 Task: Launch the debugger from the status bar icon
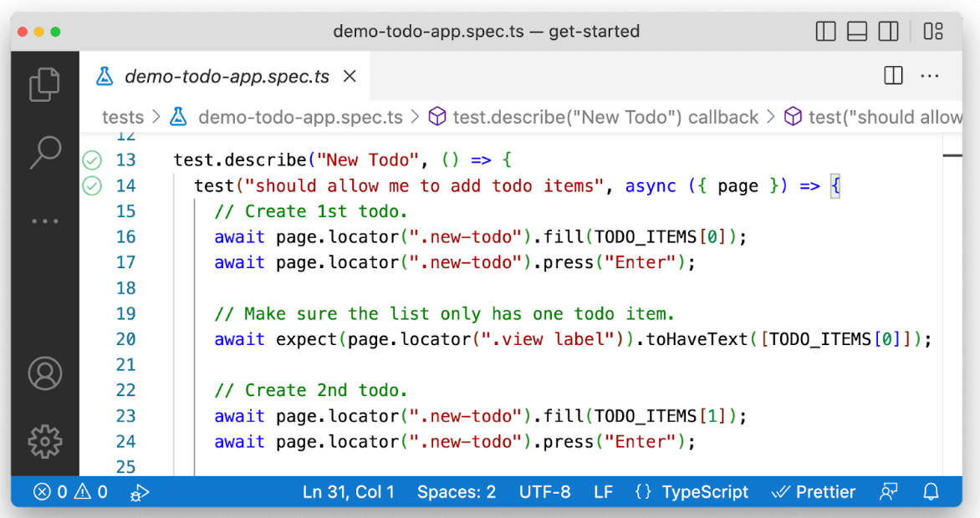click(140, 492)
